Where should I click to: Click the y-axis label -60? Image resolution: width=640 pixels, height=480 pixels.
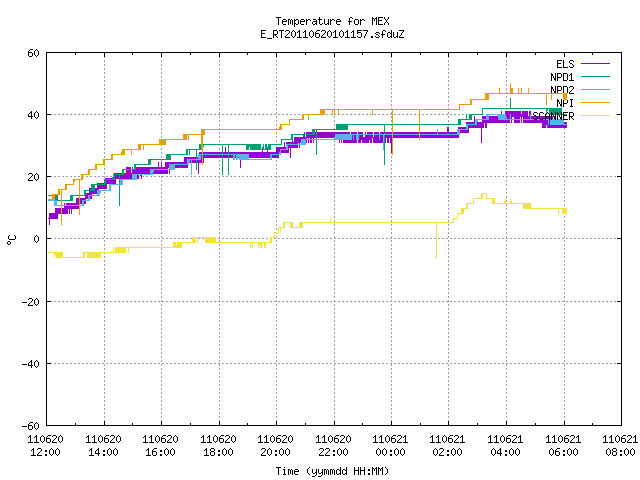(31, 426)
